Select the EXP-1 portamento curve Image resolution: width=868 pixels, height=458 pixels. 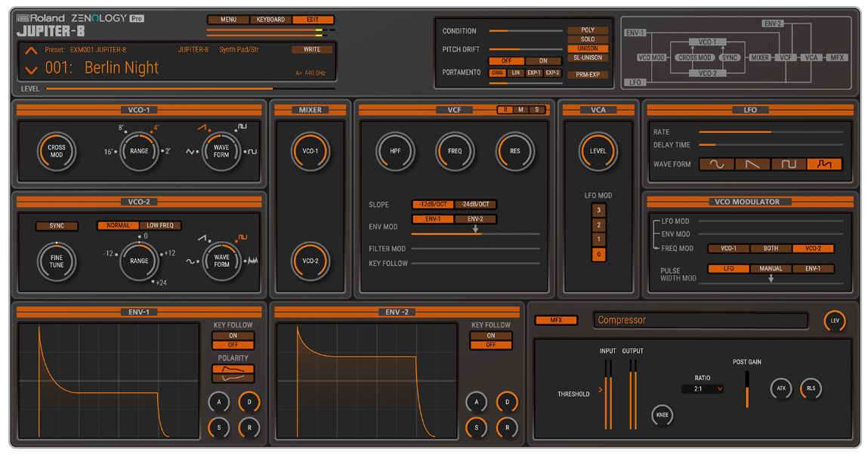pos(533,73)
